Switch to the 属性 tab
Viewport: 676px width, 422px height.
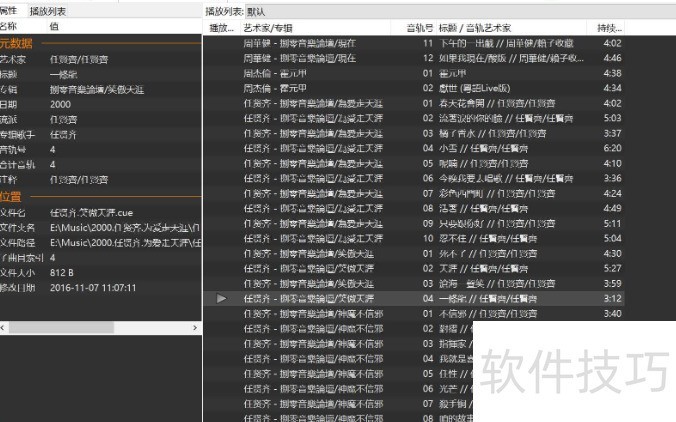point(9,9)
